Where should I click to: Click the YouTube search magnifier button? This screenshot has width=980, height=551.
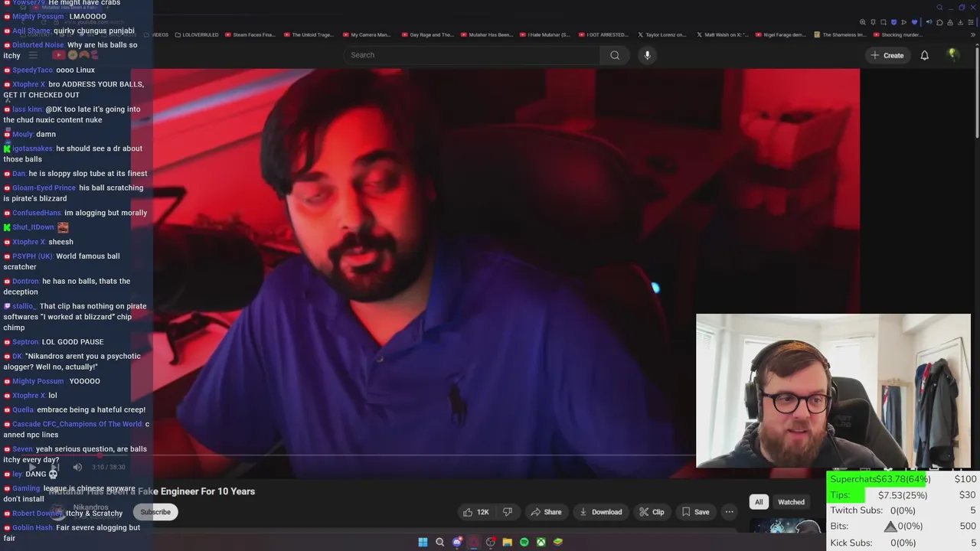[x=615, y=55]
